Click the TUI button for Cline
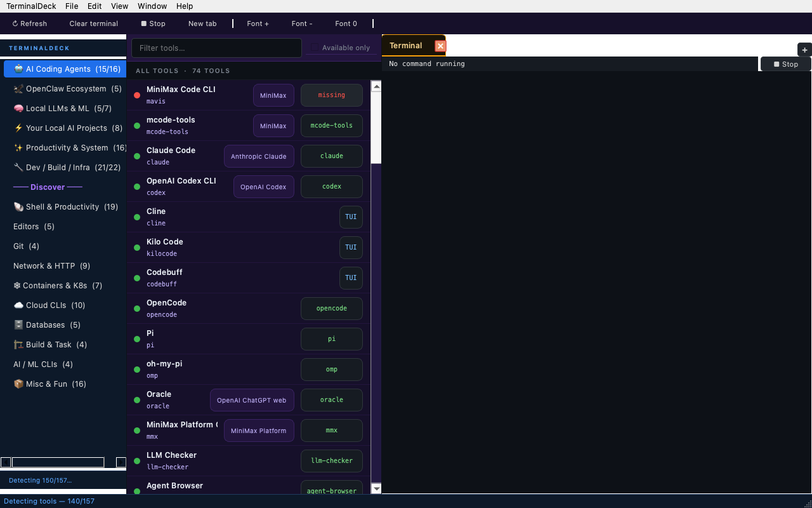The width and height of the screenshot is (812, 508). 351,217
